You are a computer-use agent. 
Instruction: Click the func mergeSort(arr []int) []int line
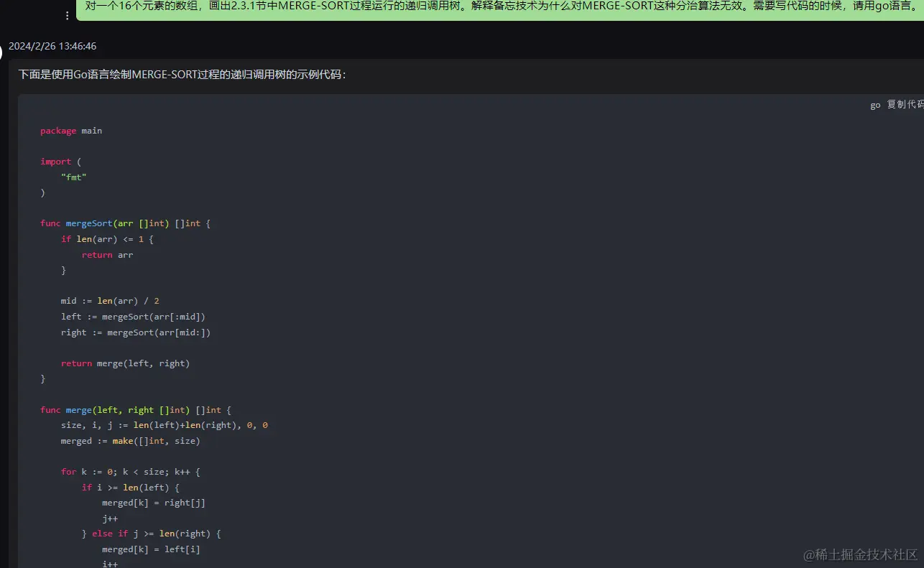(125, 223)
